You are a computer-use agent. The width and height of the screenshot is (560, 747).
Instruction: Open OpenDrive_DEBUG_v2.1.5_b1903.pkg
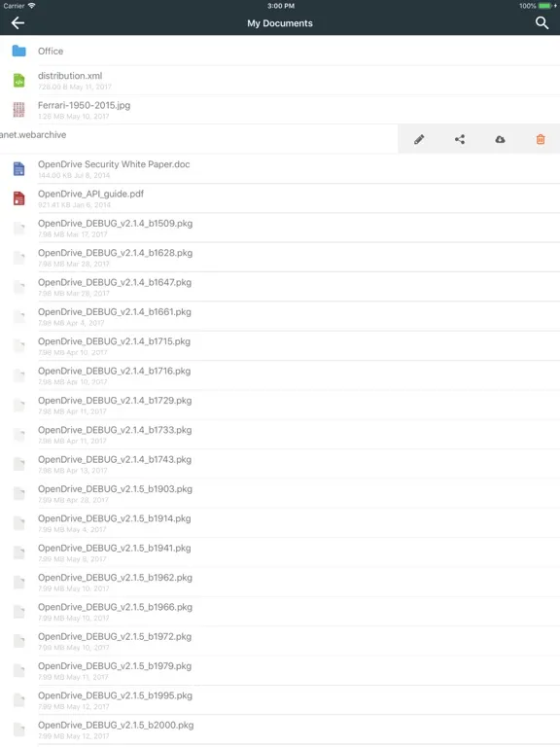[x=280, y=494]
